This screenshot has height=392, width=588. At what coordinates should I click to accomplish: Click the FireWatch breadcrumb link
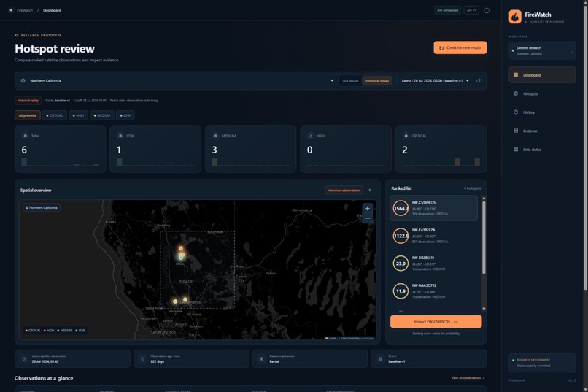[25, 10]
